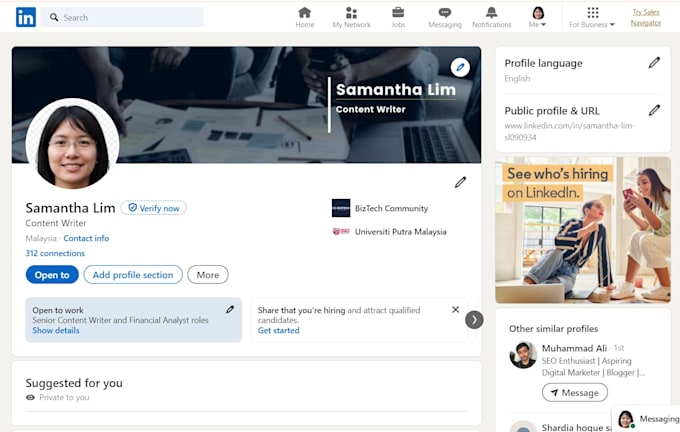Click the search magnifier icon
The height and width of the screenshot is (432, 680).
(x=54, y=17)
